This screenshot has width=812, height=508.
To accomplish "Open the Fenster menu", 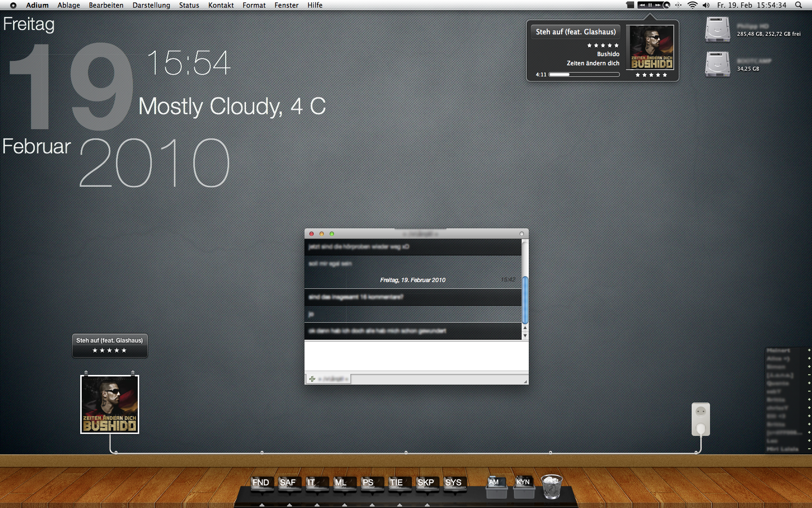I will (287, 5).
